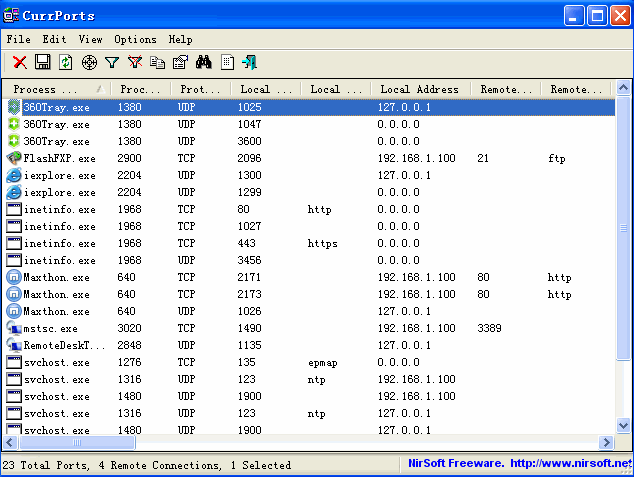Click the Copy selected items icon
Image resolution: width=634 pixels, height=477 pixels.
coord(157,62)
